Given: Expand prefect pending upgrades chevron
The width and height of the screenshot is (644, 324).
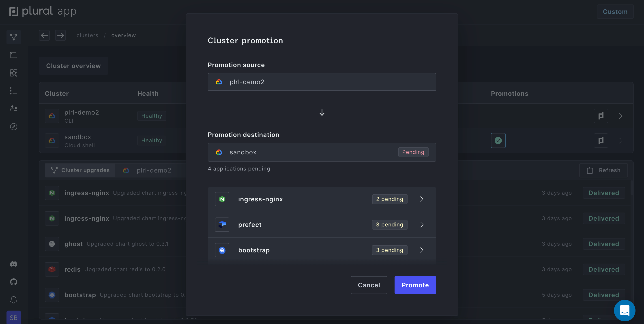Looking at the screenshot, I should click(x=421, y=225).
